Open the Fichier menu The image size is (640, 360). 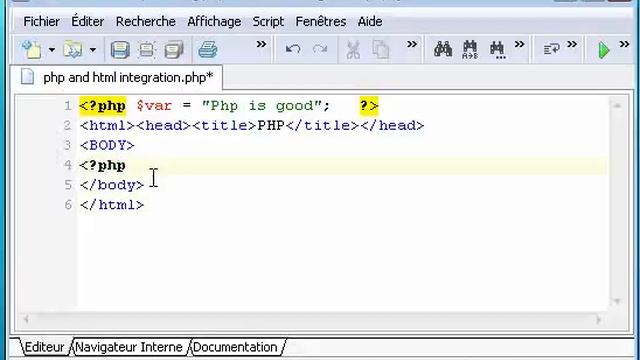(x=41, y=22)
